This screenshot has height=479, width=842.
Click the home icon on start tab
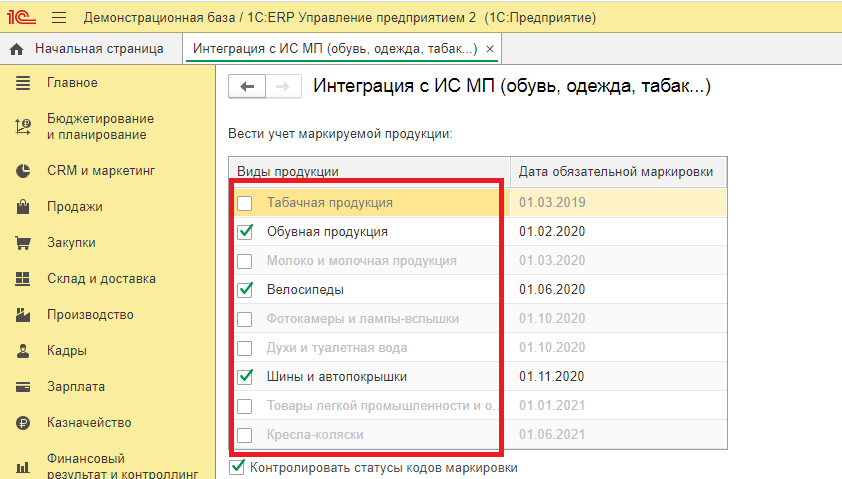(16, 48)
